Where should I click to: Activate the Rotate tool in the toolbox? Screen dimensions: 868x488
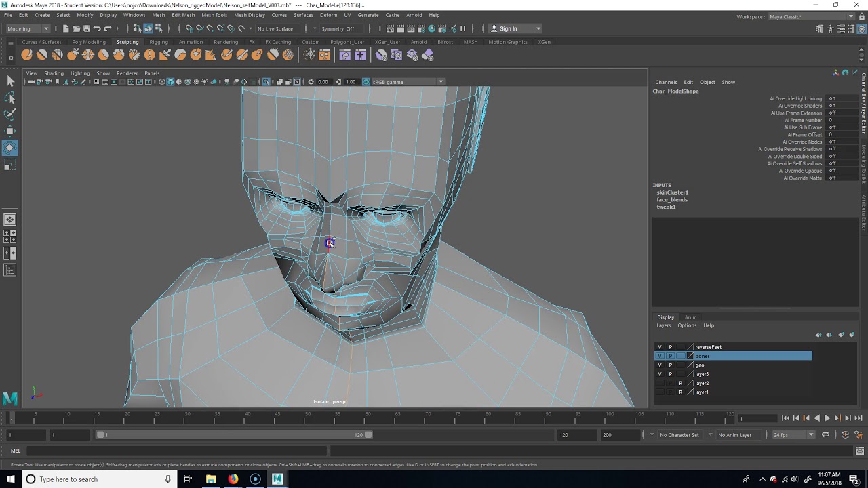coord(9,148)
